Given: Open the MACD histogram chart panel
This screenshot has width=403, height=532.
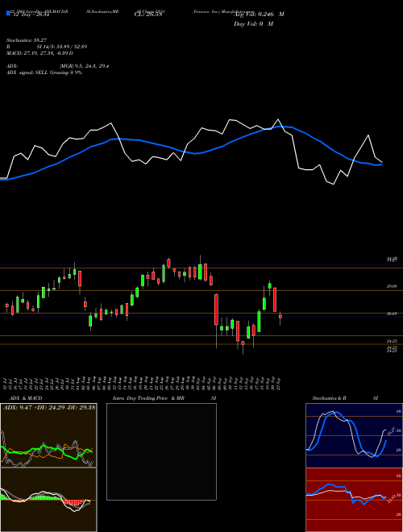Looking at the screenshot, I should pyautogui.click(x=48, y=500).
